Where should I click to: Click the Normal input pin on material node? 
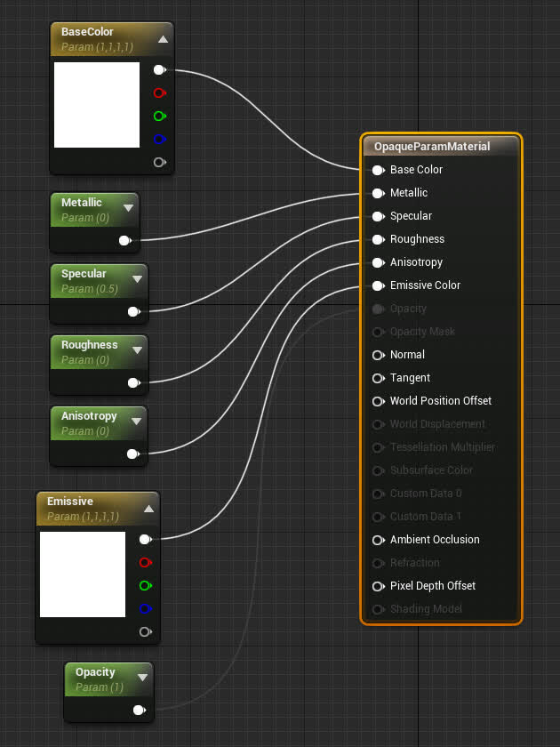pyautogui.click(x=378, y=355)
